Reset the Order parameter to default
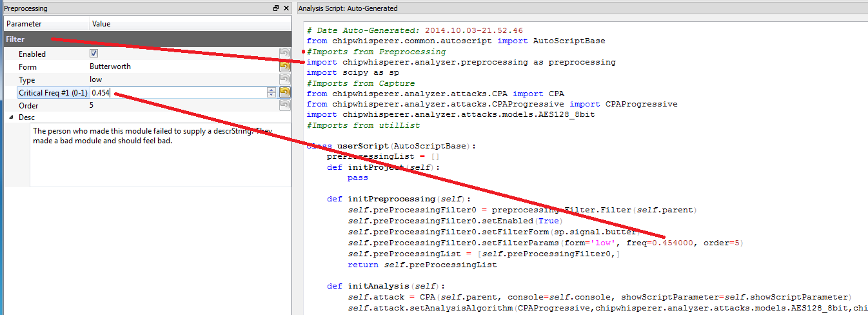This screenshot has width=868, height=315. 284,105
